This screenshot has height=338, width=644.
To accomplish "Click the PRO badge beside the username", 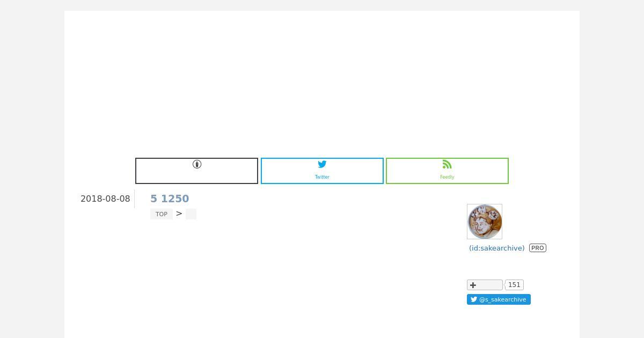I will click(x=538, y=248).
